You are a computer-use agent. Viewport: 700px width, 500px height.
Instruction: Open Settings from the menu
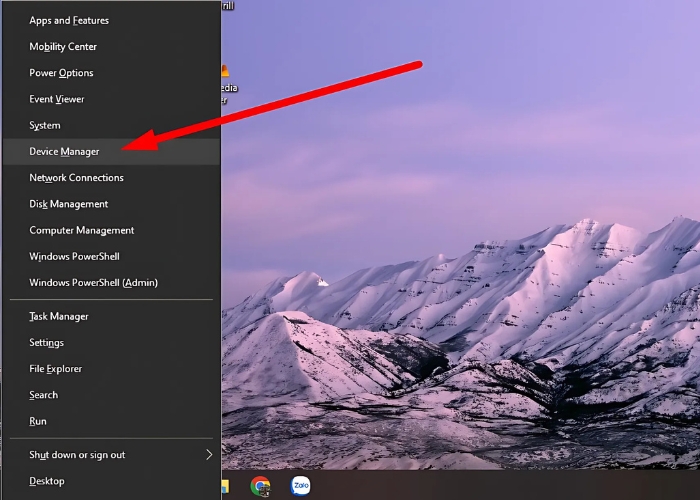(x=47, y=343)
